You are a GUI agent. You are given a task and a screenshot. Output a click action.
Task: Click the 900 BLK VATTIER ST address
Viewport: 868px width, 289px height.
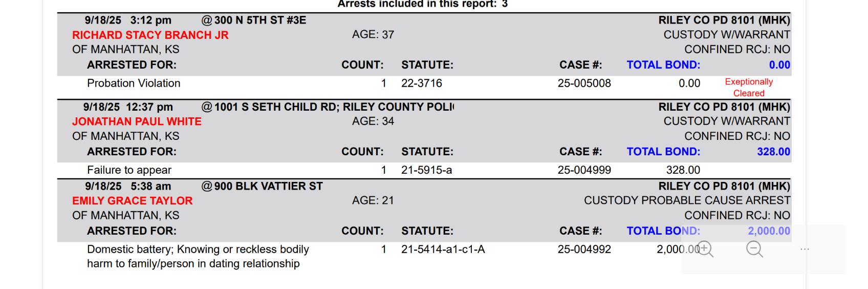(268, 187)
